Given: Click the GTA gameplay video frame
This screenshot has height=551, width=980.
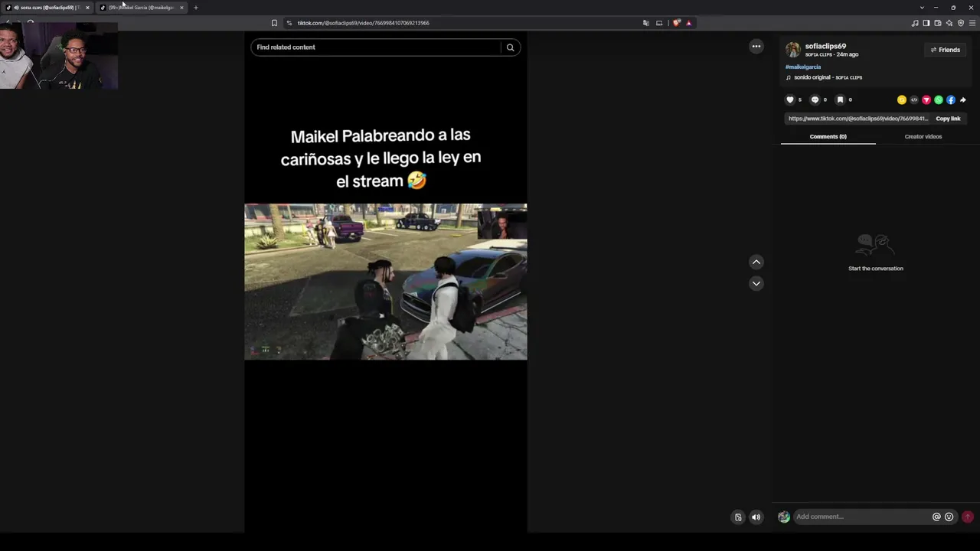Looking at the screenshot, I should [386, 282].
